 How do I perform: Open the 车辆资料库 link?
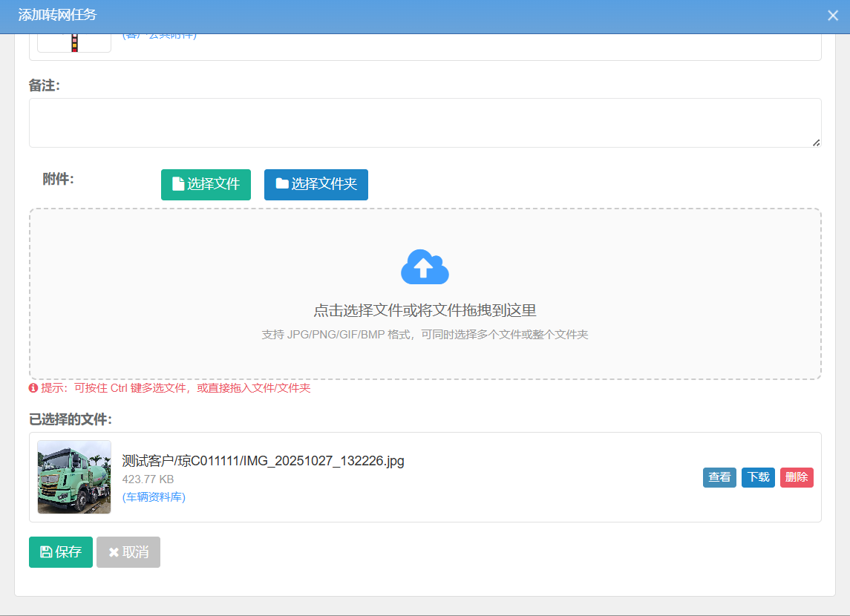[154, 497]
